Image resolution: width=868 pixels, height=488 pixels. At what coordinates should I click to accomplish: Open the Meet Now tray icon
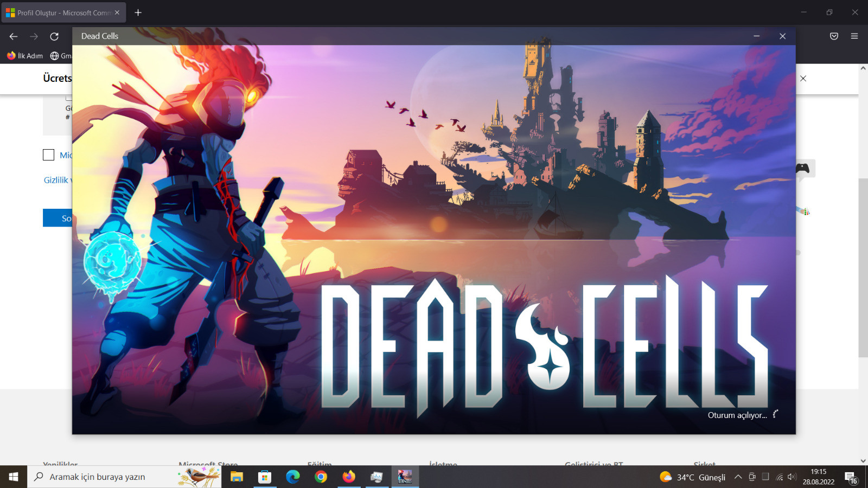(x=752, y=477)
